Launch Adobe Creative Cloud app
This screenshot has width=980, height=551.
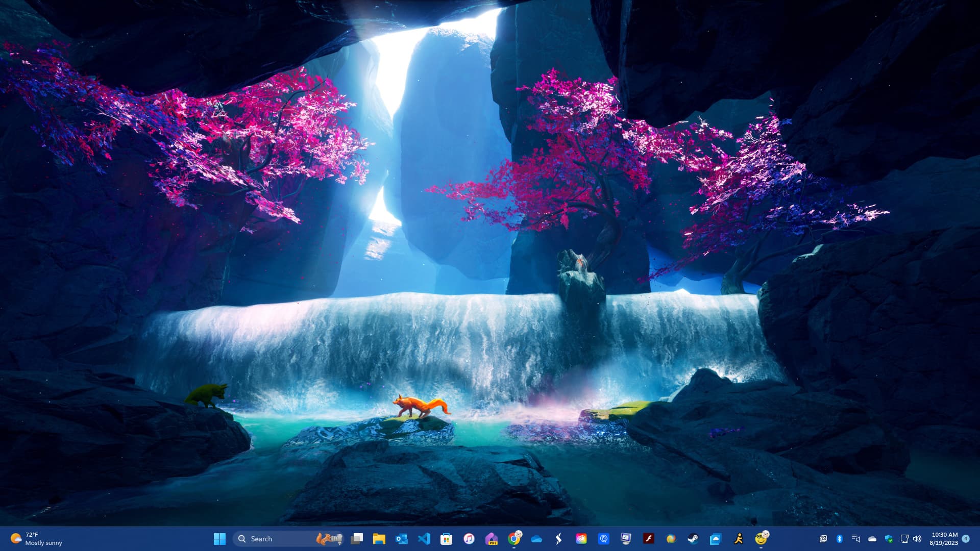click(581, 539)
